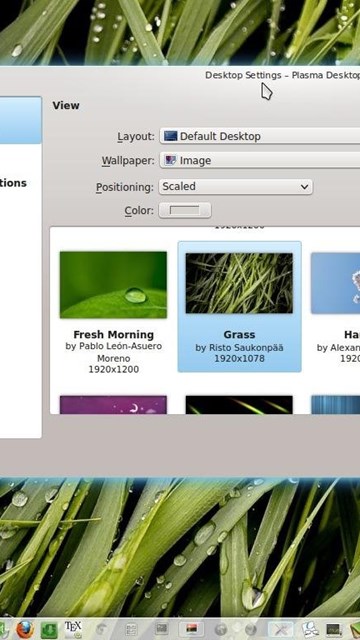360x640 pixels.
Task: Click the green download arrow taskbar icon
Action: pyautogui.click(x=49, y=630)
